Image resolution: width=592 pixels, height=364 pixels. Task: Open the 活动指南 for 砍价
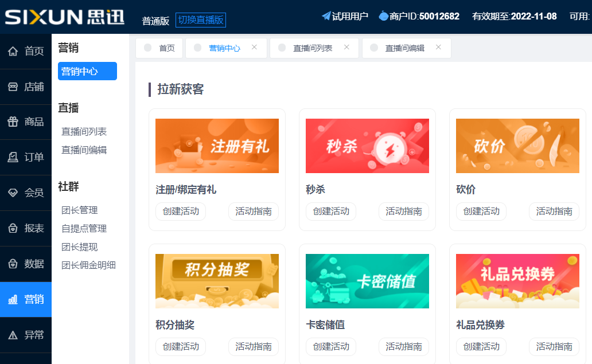[554, 211]
